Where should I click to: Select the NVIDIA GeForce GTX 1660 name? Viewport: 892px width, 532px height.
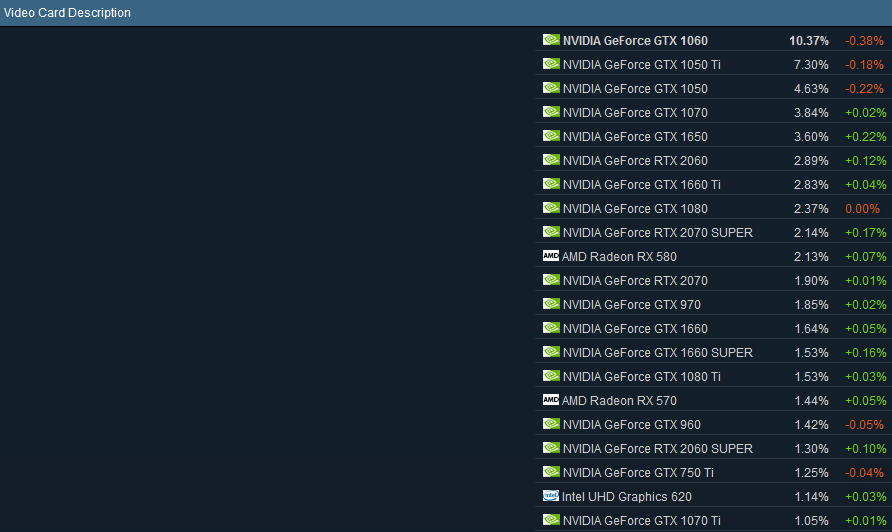(635, 328)
